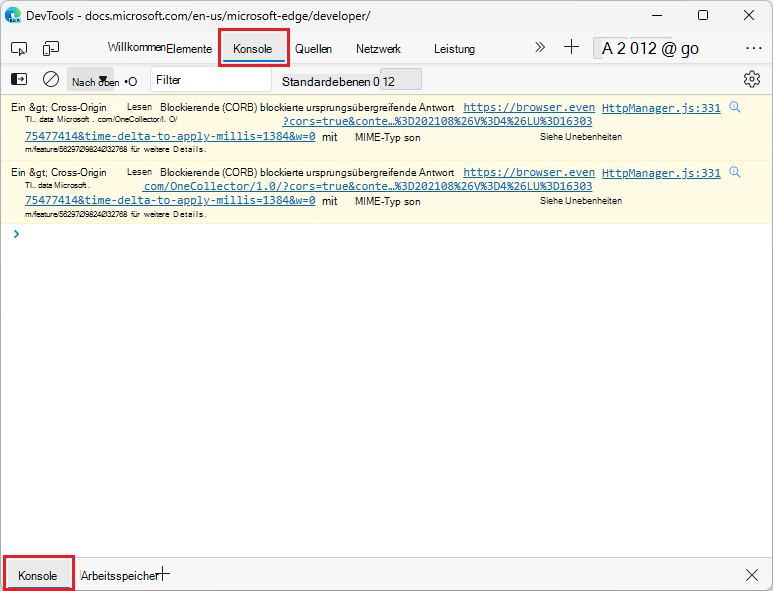Follow first time-delta-to-apply-millis link
This screenshot has width=773, height=591.
(x=170, y=136)
